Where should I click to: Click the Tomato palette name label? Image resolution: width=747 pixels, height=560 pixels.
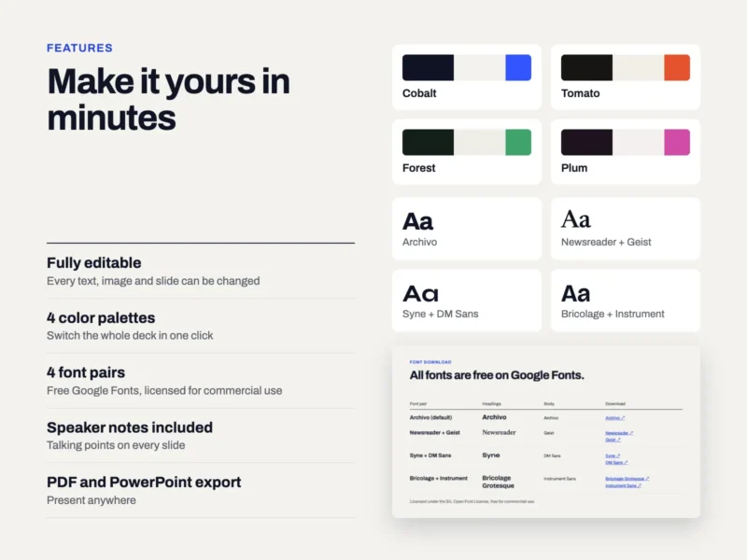(x=580, y=93)
